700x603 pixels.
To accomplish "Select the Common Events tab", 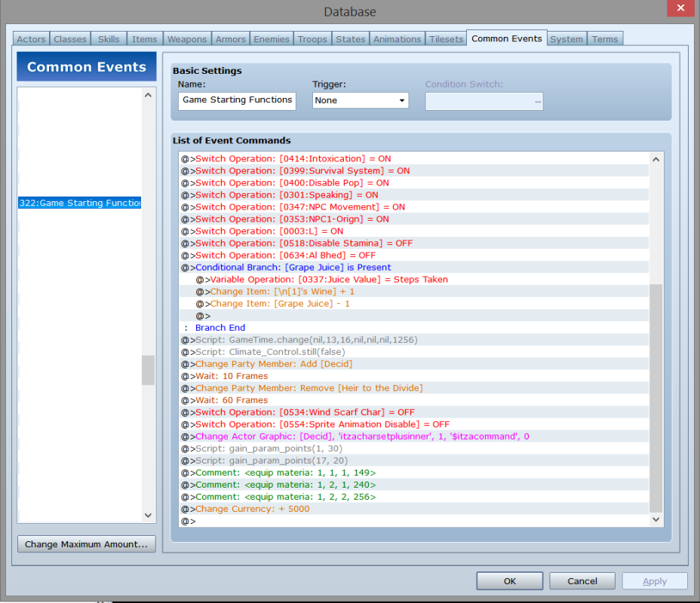I will (x=507, y=38).
